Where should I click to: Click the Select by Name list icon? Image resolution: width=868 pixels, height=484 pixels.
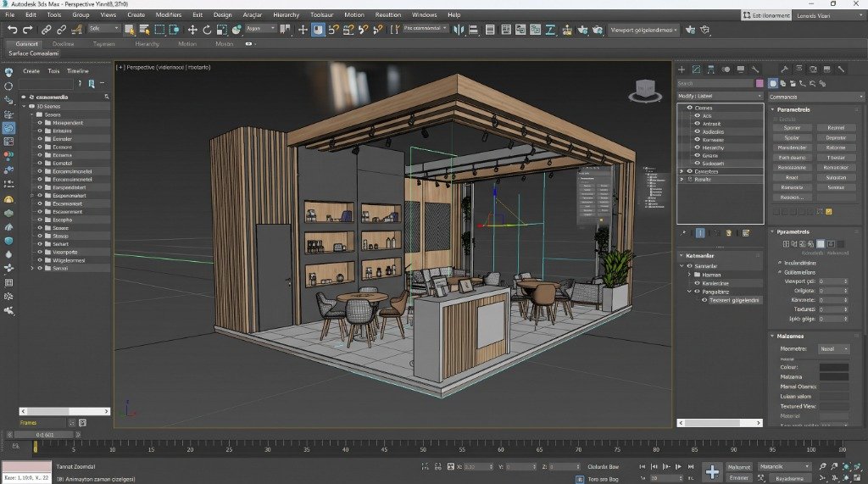tap(144, 30)
